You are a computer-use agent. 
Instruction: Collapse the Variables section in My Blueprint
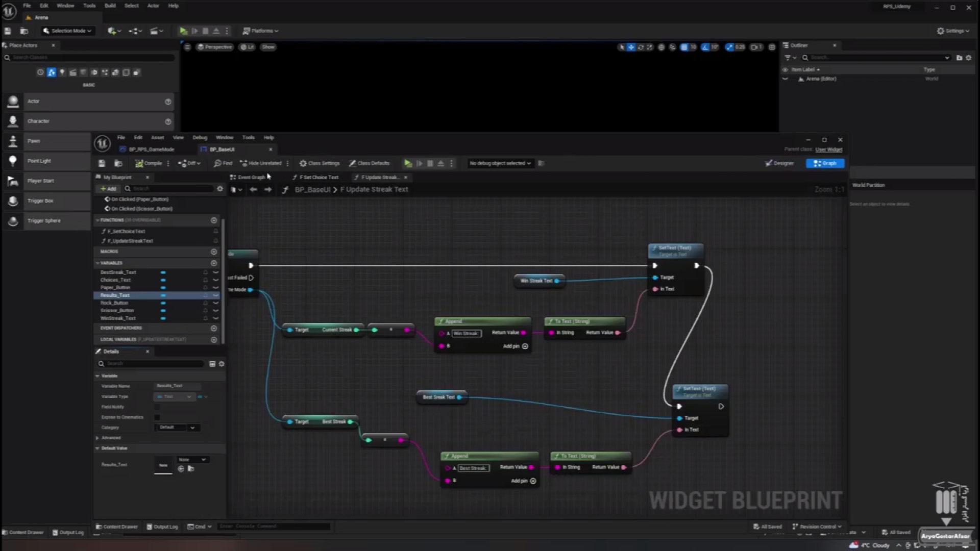(97, 263)
